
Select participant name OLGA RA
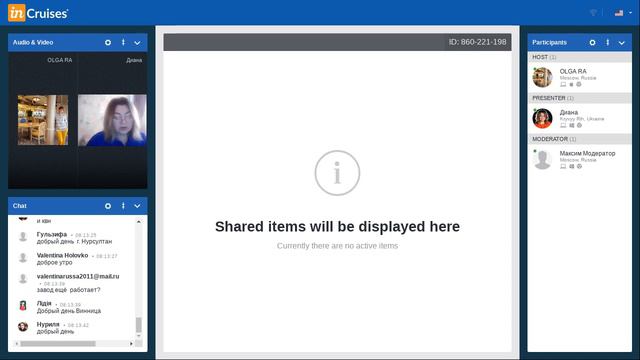click(573, 71)
